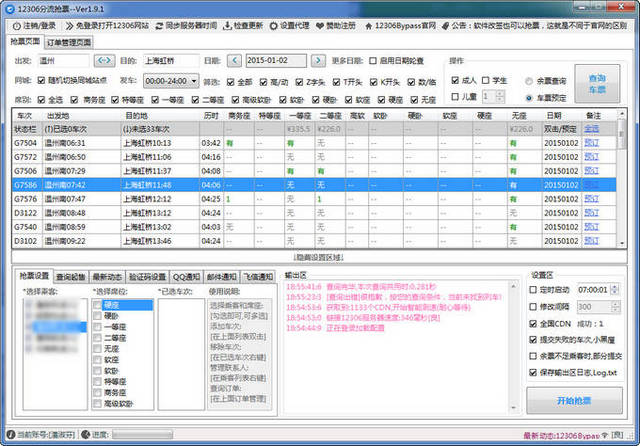Go to previous date arrow

pos(234,60)
